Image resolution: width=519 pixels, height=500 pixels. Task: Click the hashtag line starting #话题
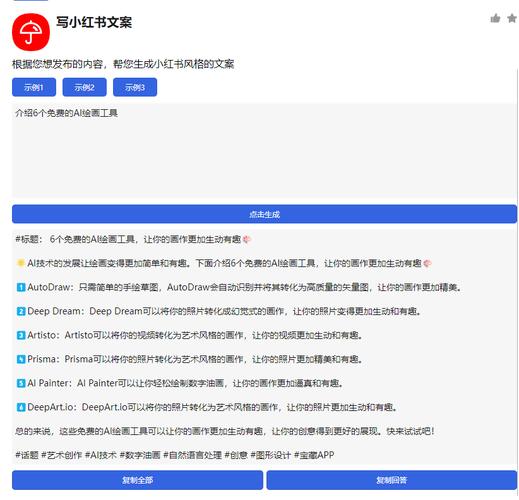[x=174, y=455]
